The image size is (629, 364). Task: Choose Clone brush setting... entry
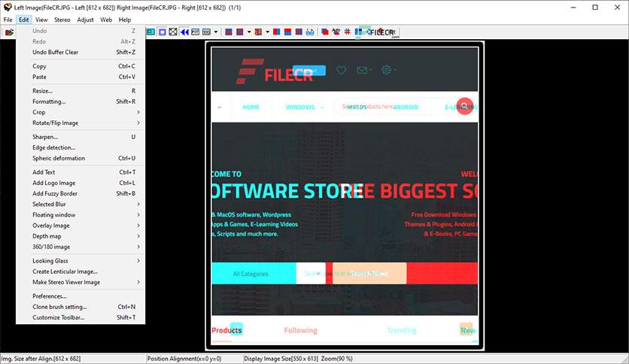click(x=81, y=307)
